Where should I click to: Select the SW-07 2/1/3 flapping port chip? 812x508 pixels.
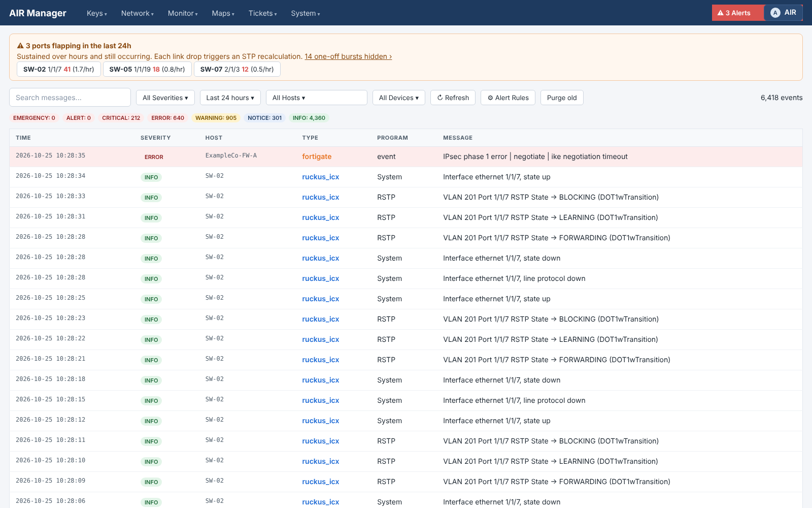click(x=237, y=69)
